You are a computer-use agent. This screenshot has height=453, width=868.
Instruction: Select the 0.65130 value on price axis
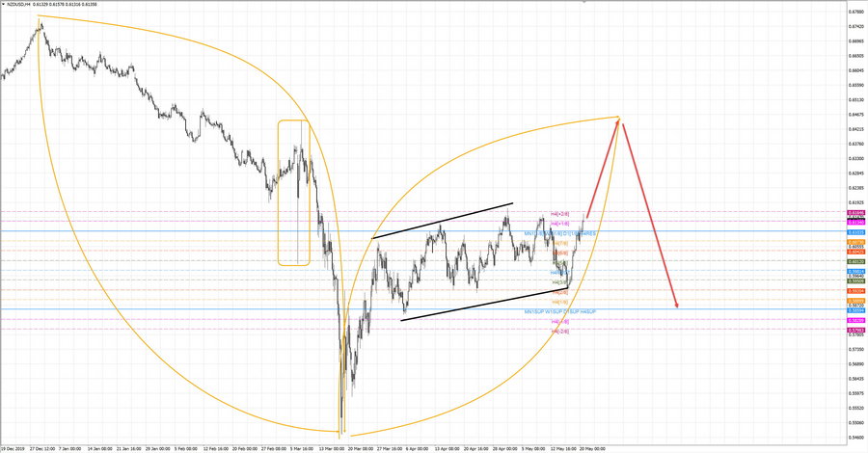[855, 99]
